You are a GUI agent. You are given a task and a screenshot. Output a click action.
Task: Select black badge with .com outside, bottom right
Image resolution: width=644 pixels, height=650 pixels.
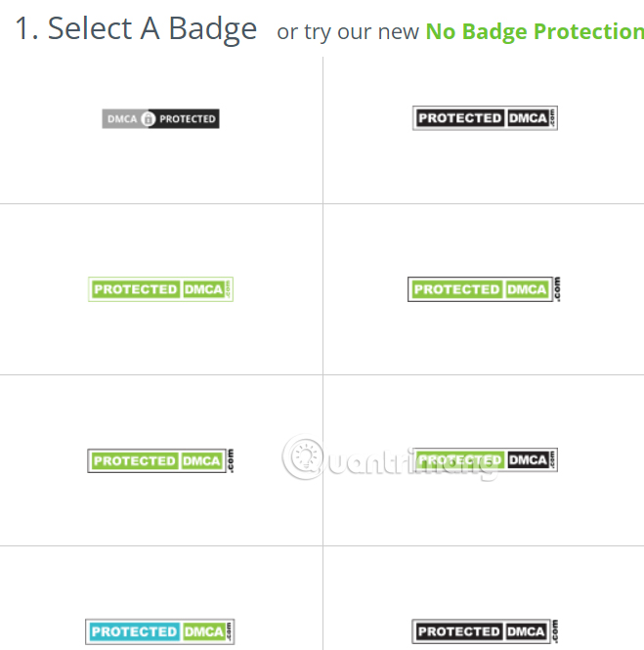[x=485, y=631]
